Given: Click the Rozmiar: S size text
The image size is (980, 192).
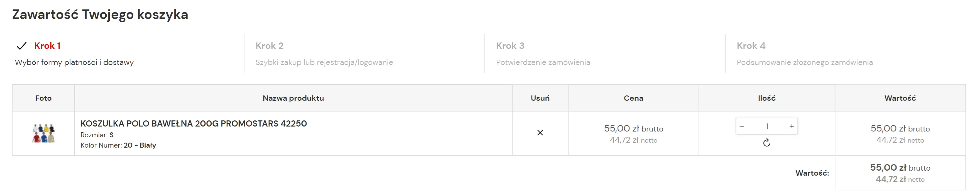Looking at the screenshot, I should click(97, 135).
